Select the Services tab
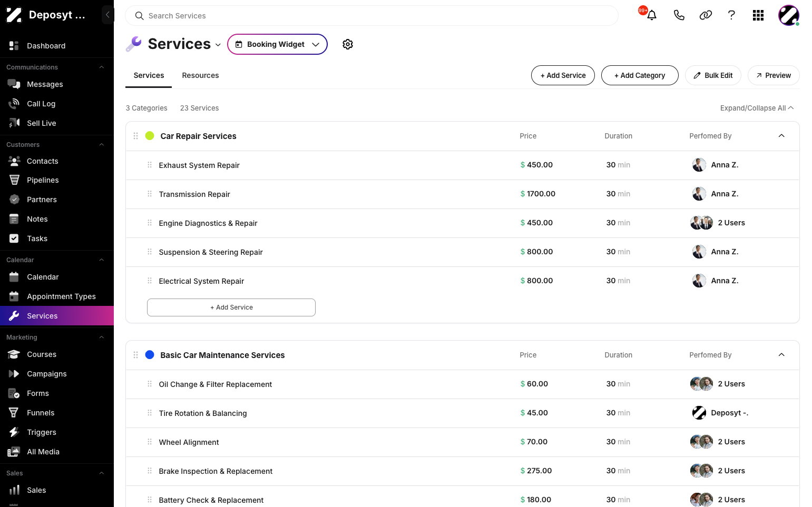 pyautogui.click(x=149, y=75)
